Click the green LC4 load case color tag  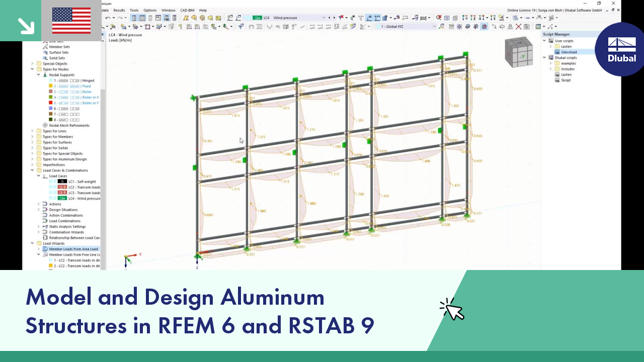point(62,198)
